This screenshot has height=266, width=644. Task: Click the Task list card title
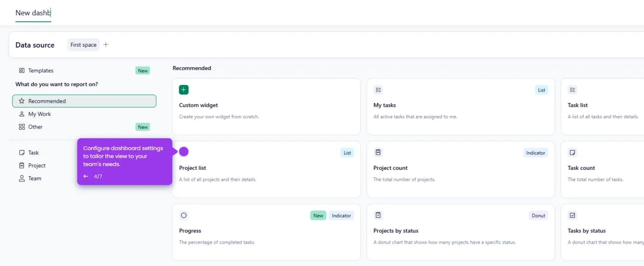tap(577, 105)
